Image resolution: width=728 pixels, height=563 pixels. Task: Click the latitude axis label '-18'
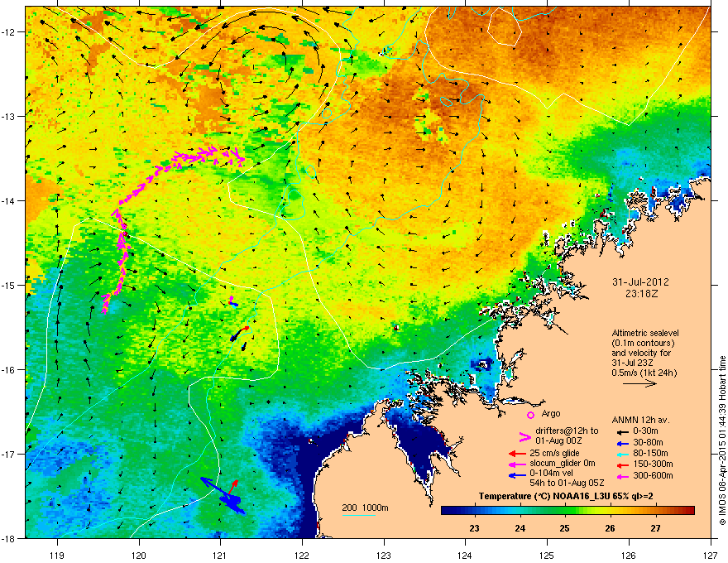tap(8, 538)
